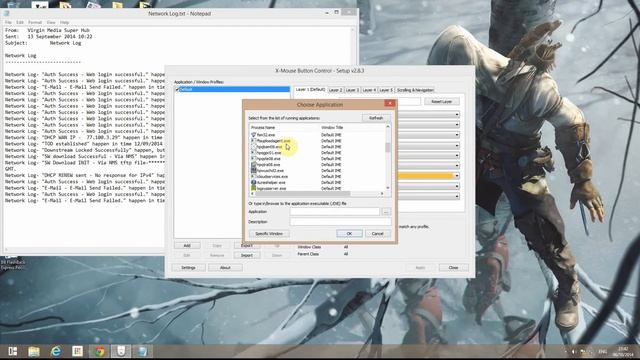Screen dimensions: 640x360
Task: Switch to the Layer 1 (Default) tab
Action: coord(310,89)
